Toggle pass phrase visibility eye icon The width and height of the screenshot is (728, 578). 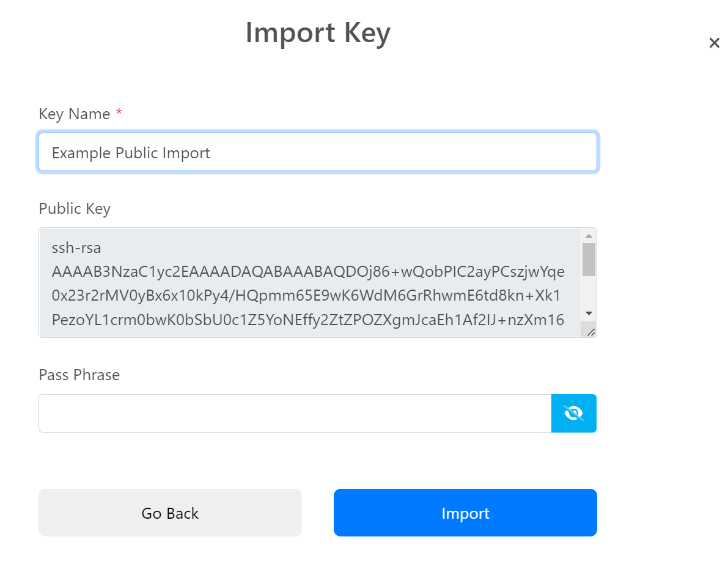coord(573,413)
